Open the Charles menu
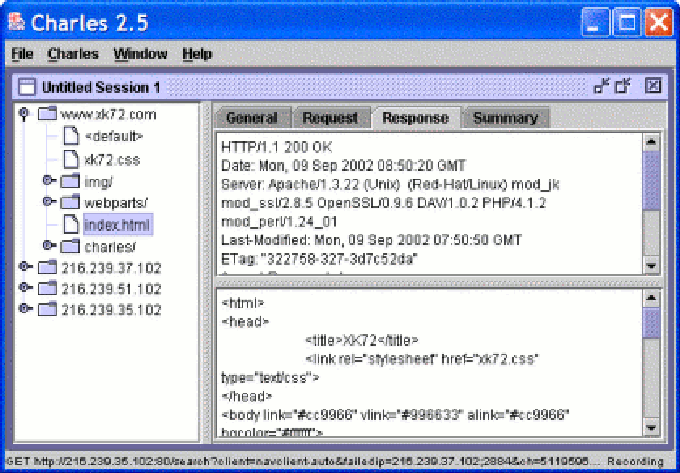This screenshot has width=680, height=473. click(x=73, y=54)
